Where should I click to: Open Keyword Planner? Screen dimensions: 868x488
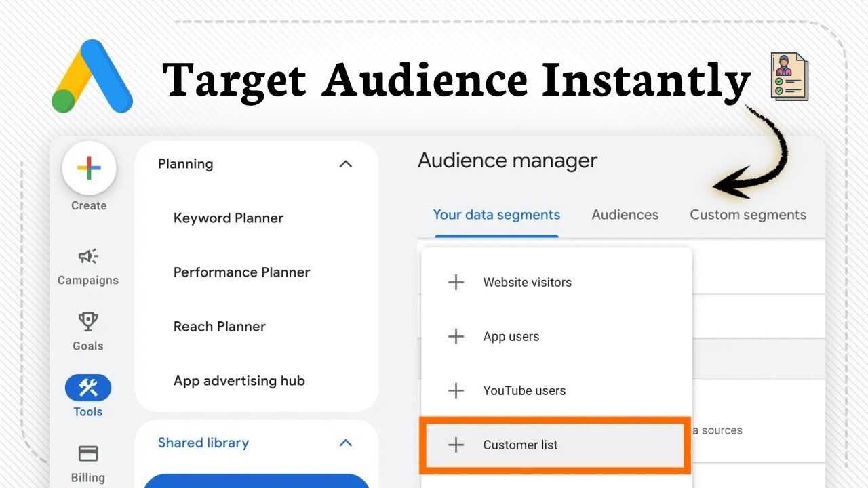[229, 218]
